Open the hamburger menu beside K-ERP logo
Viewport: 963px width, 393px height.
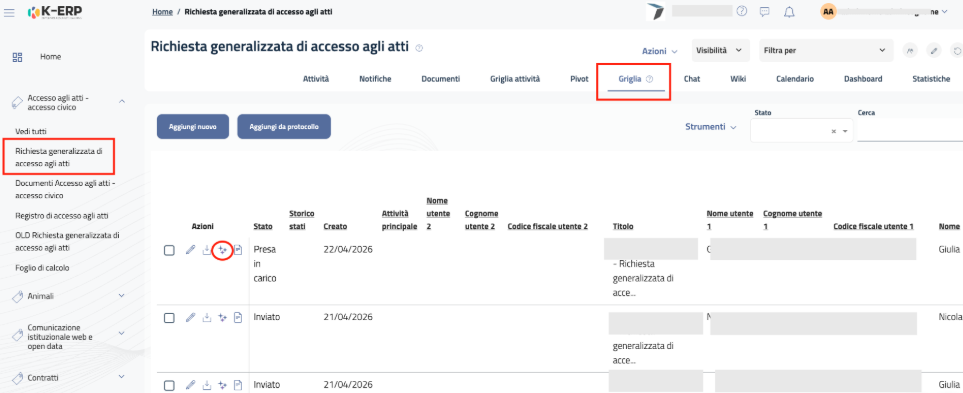click(x=9, y=12)
